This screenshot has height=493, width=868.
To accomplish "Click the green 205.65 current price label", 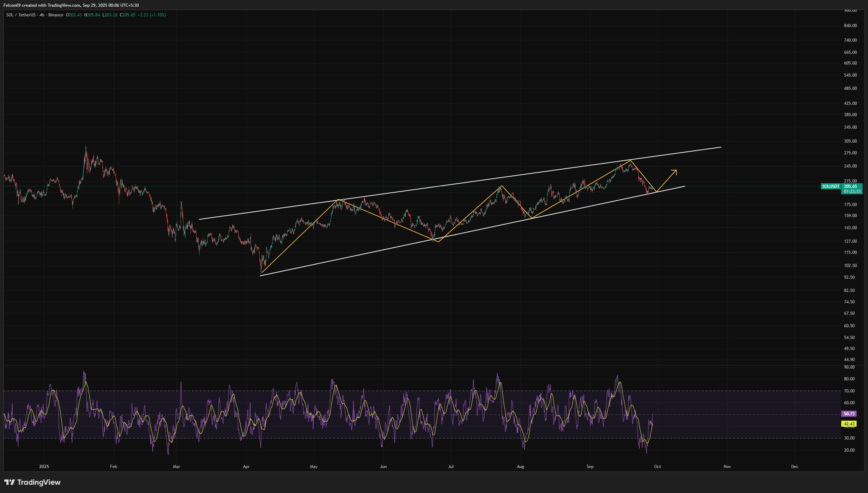I will 851,186.
